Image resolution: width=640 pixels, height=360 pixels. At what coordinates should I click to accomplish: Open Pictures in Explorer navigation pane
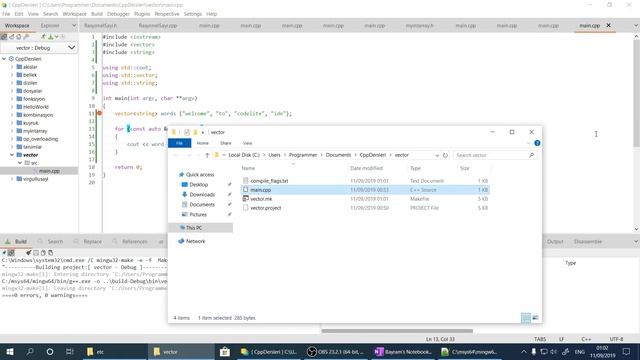click(x=198, y=215)
